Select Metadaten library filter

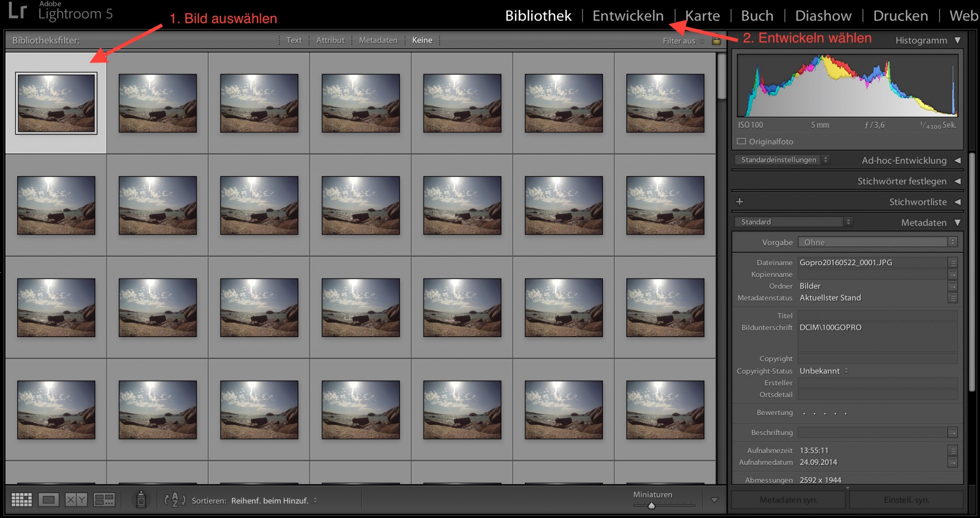[378, 40]
